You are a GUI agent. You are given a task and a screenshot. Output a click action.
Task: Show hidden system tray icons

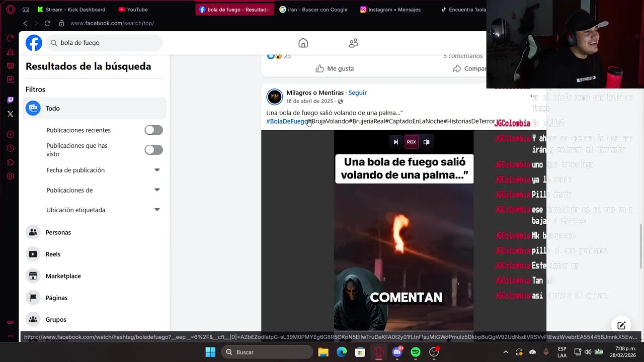coord(506,352)
